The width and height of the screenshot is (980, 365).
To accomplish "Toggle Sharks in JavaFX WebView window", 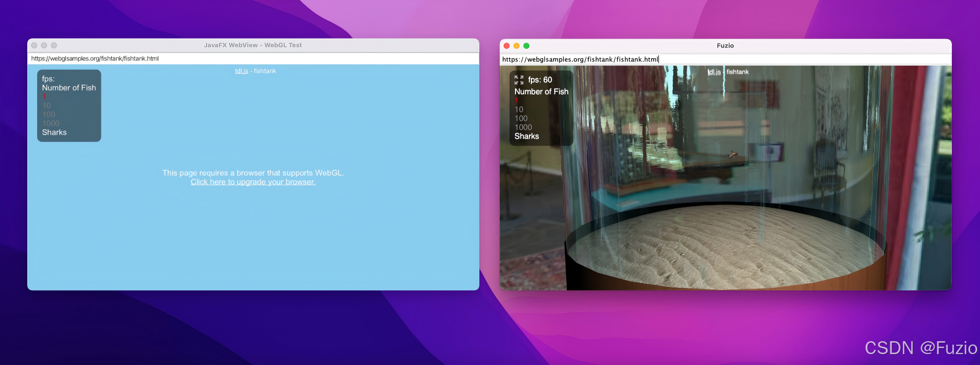I will [54, 132].
